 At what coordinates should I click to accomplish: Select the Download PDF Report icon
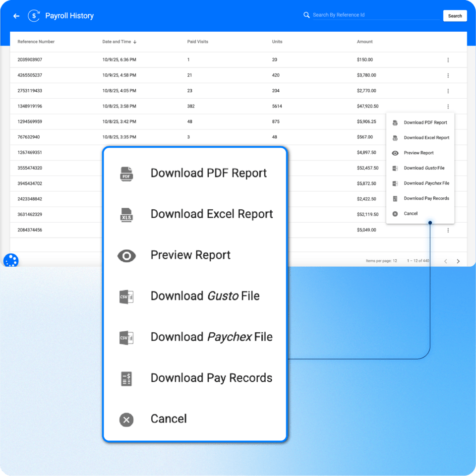pos(126,174)
